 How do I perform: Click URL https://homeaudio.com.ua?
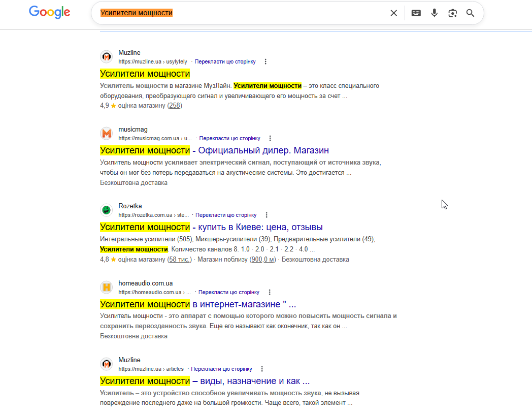point(155,292)
